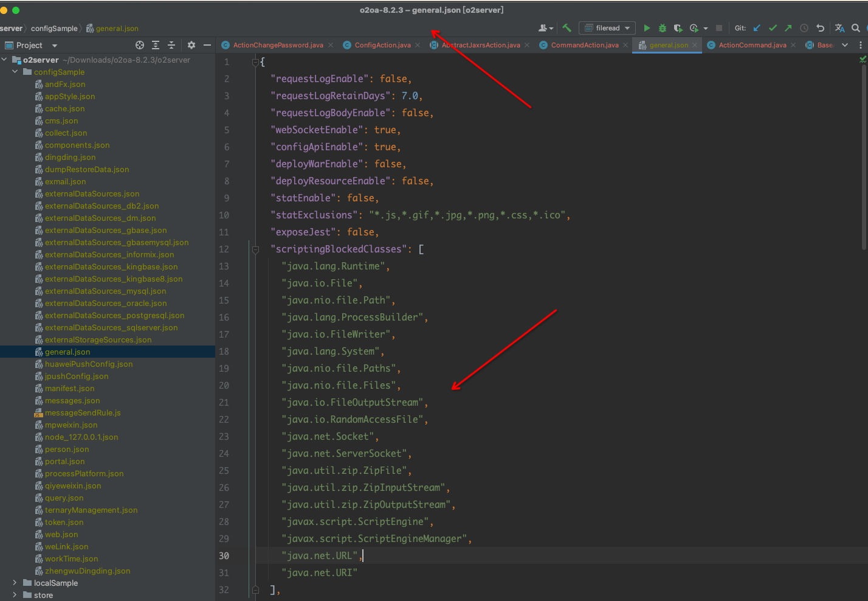Viewport: 868px width, 601px height.
Task: Open Project panel gear settings
Action: click(191, 45)
